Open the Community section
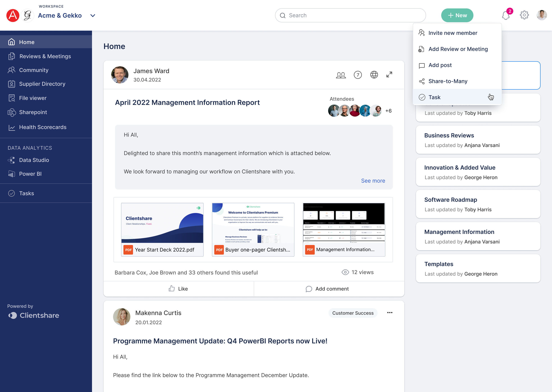 tap(34, 70)
